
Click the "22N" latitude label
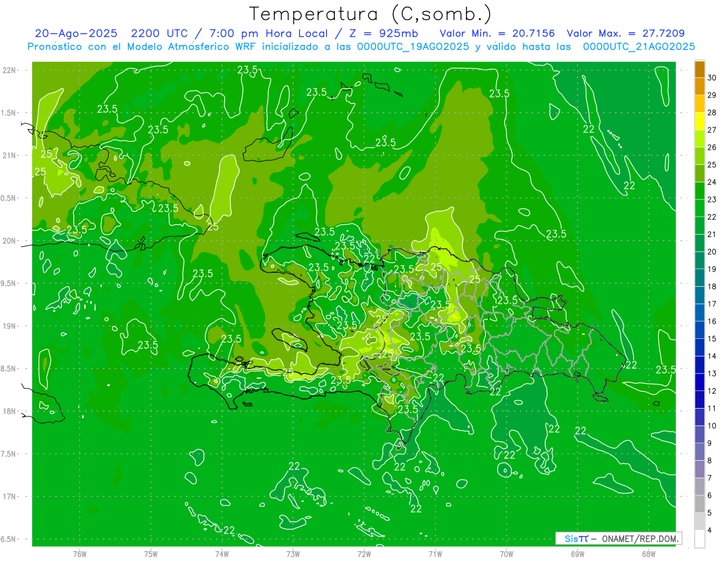coord(9,70)
